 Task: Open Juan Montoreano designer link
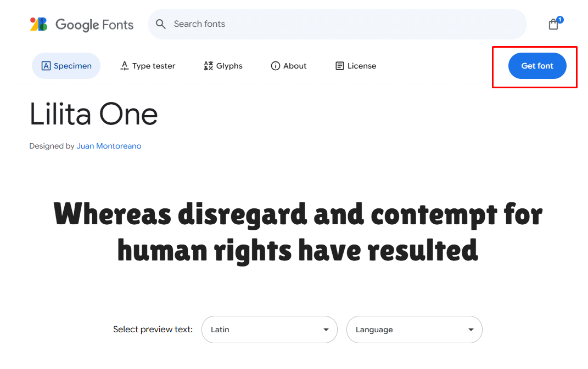109,146
